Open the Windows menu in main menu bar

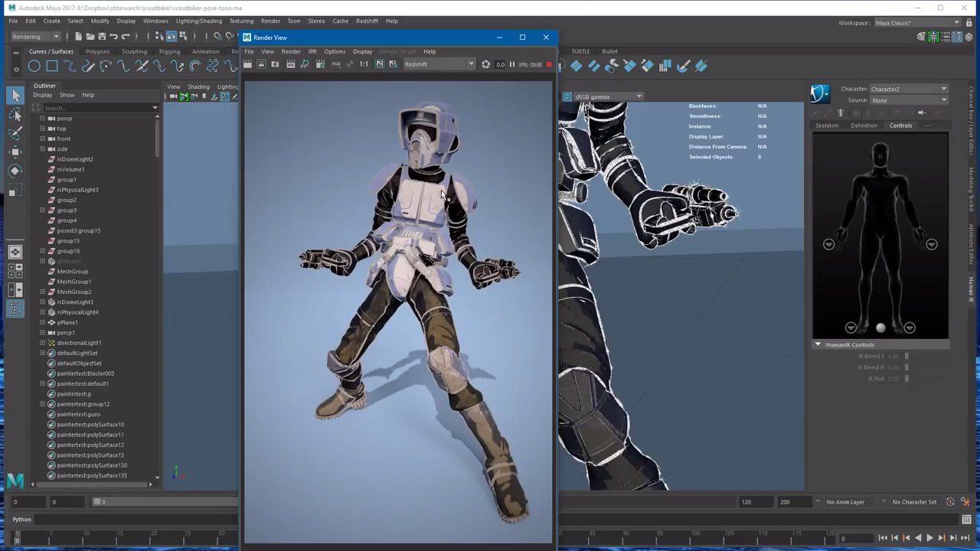tap(155, 21)
